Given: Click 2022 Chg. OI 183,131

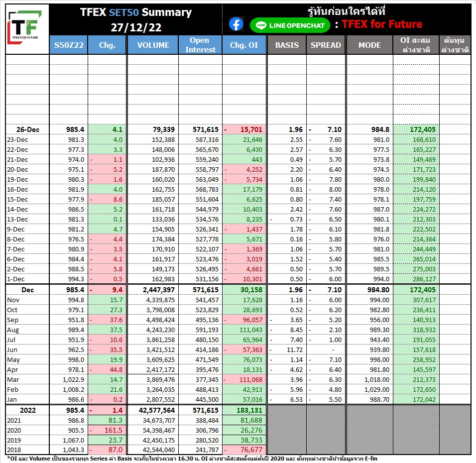Looking at the screenshot, I should 249,410.
